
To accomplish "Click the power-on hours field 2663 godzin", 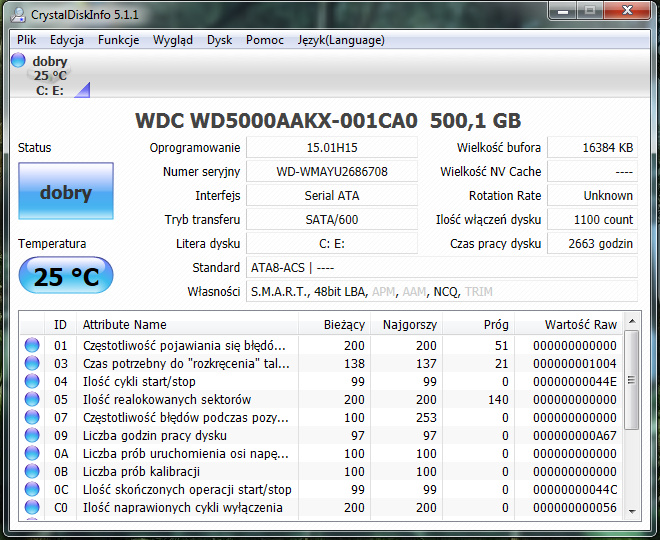I will (592, 244).
